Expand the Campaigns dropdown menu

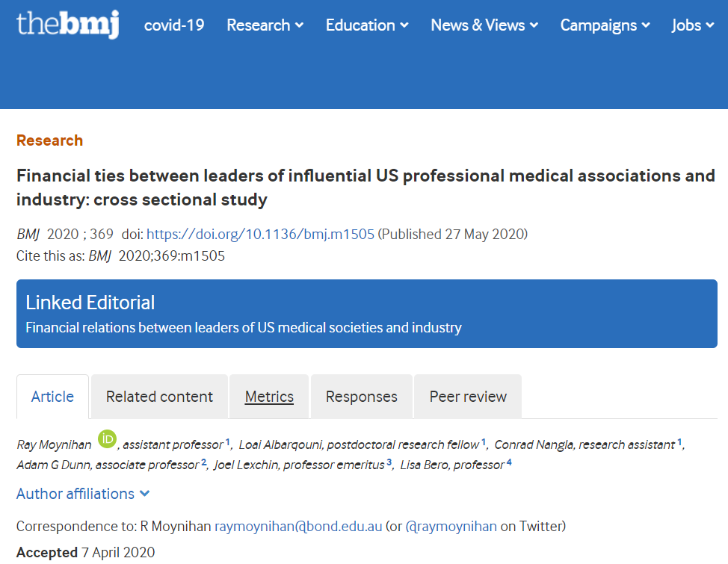tap(605, 25)
